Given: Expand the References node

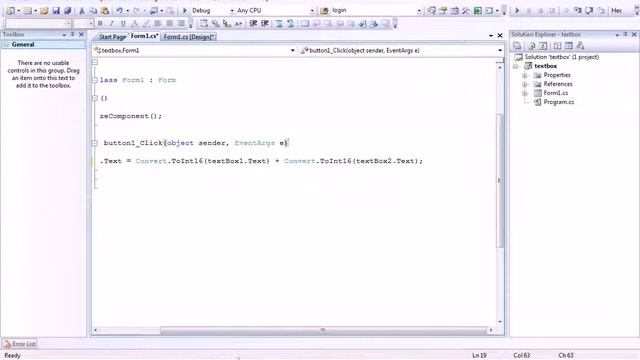Looking at the screenshot, I should point(524,84).
